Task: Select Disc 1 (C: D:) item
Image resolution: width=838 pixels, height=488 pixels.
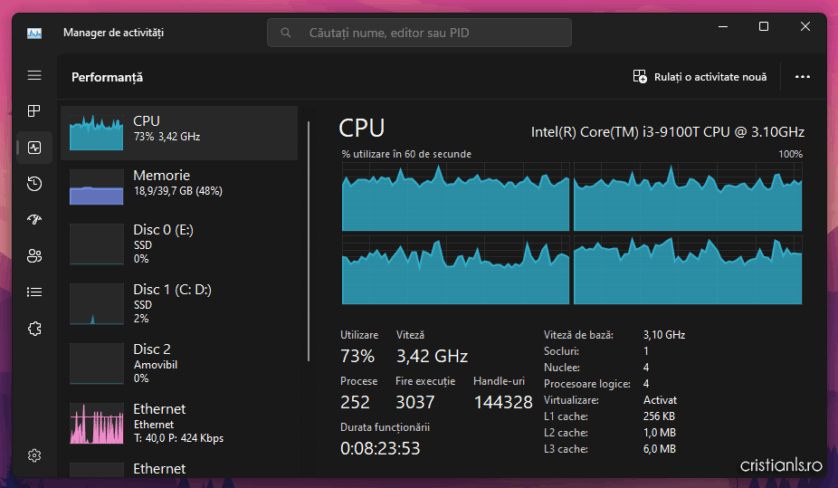Action: coord(179,304)
